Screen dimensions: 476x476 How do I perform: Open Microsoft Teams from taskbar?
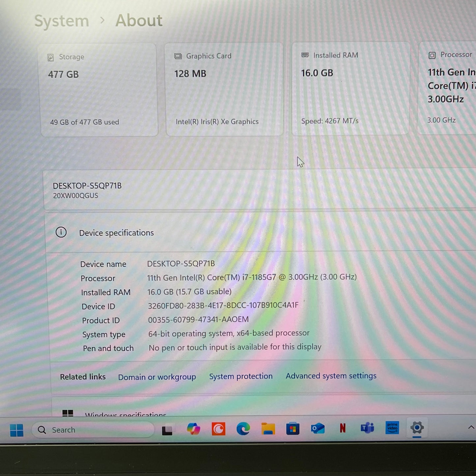pos(367,428)
